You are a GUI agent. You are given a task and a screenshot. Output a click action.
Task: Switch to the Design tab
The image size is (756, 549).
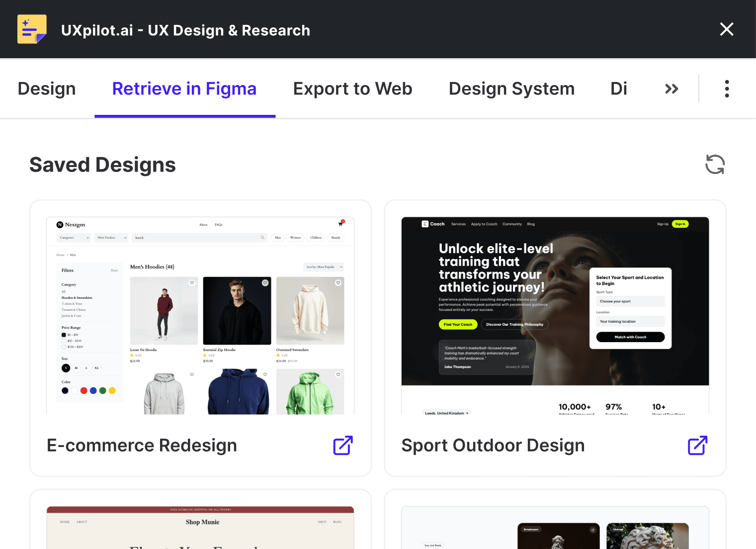[46, 89]
